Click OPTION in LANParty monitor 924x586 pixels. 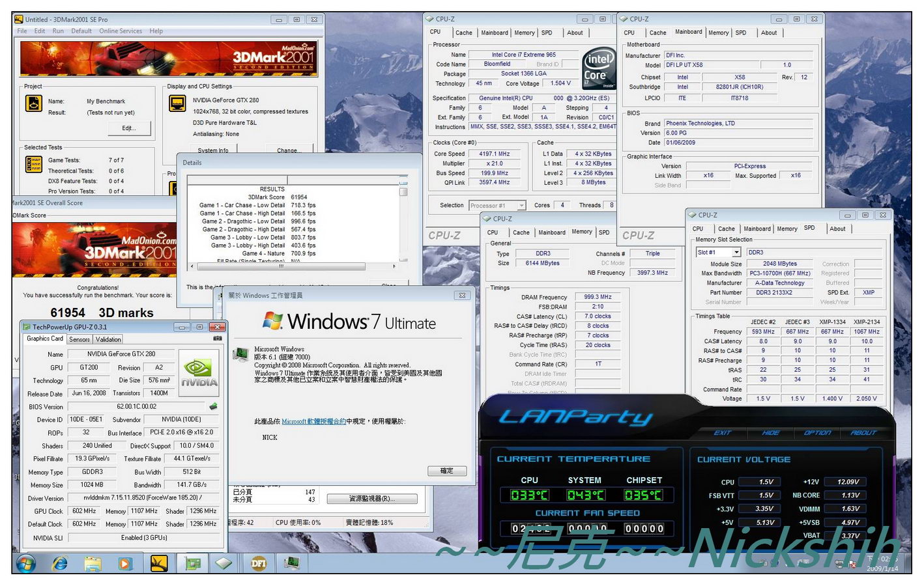click(x=817, y=432)
